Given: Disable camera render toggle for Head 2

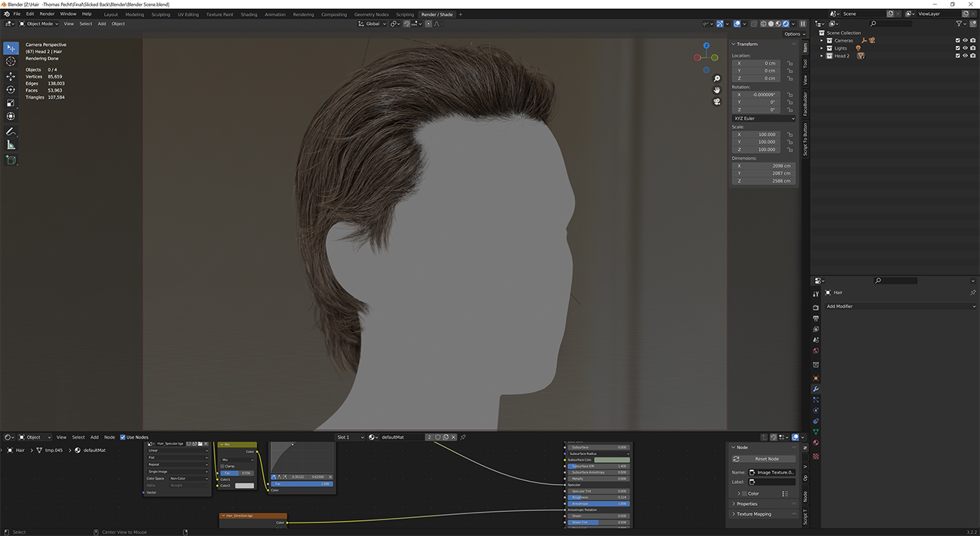Looking at the screenshot, I should pyautogui.click(x=972, y=56).
